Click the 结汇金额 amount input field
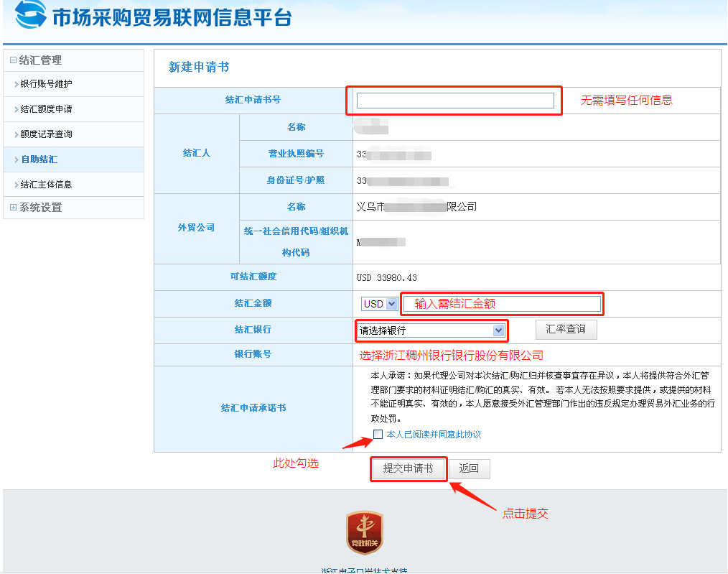This screenshot has width=728, height=574. tap(502, 304)
